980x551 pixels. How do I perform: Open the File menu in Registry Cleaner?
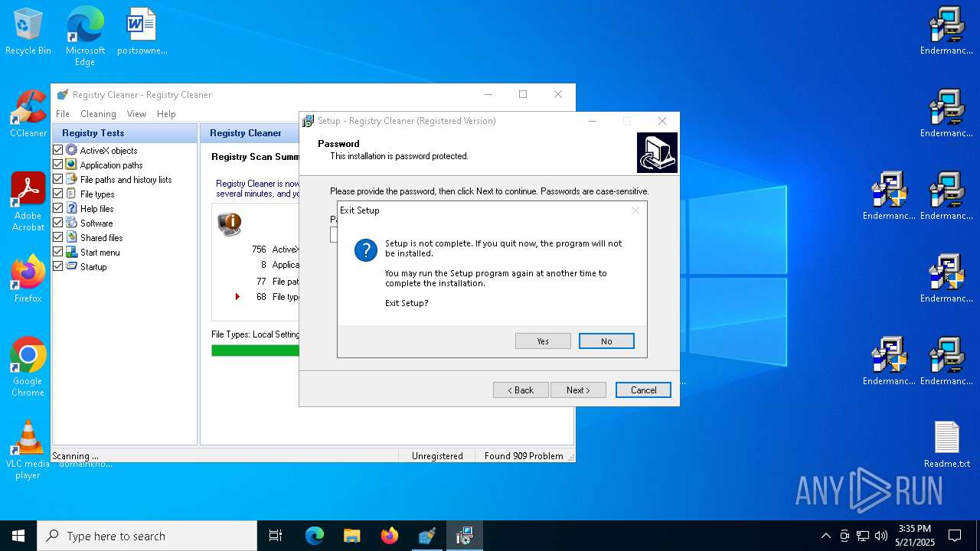click(63, 114)
